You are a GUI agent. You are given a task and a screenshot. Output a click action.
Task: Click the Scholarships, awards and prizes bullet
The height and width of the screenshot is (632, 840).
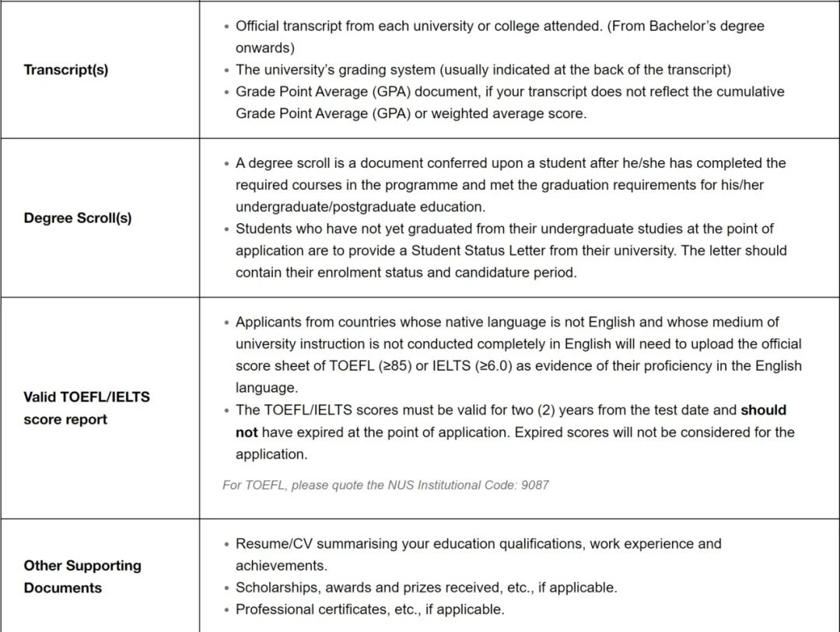(x=426, y=588)
